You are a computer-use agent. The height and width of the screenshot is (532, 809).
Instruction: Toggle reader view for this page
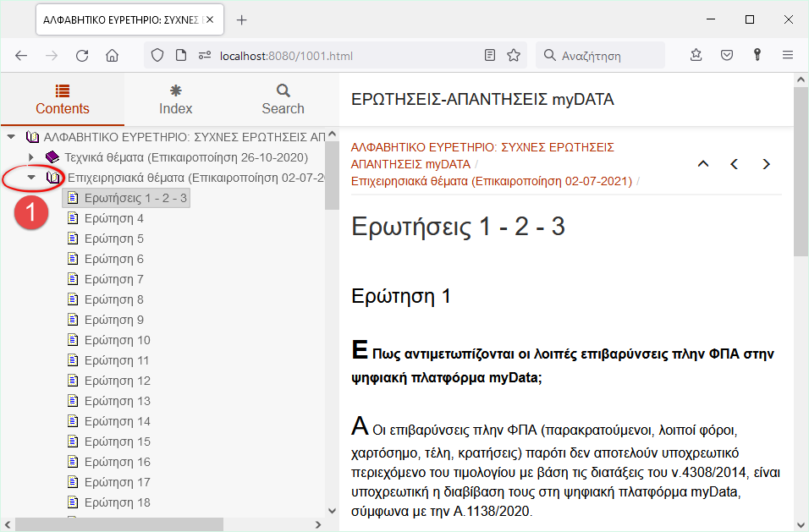[490, 55]
